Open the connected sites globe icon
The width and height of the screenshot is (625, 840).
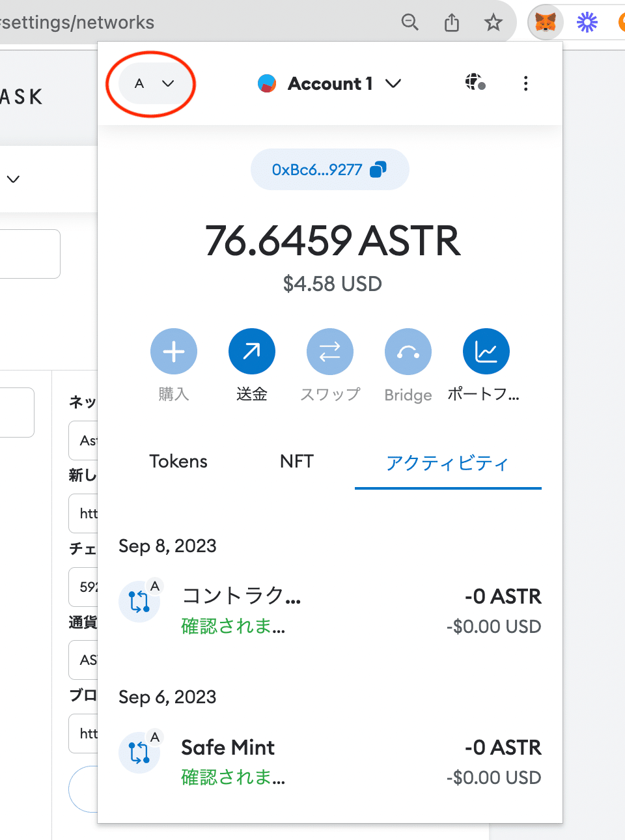(475, 83)
